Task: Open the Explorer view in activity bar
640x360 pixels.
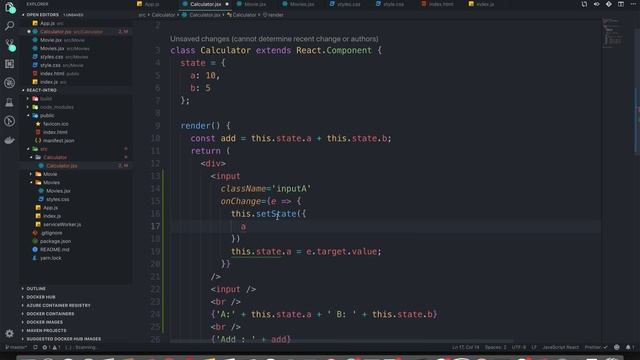Action: click(9, 7)
